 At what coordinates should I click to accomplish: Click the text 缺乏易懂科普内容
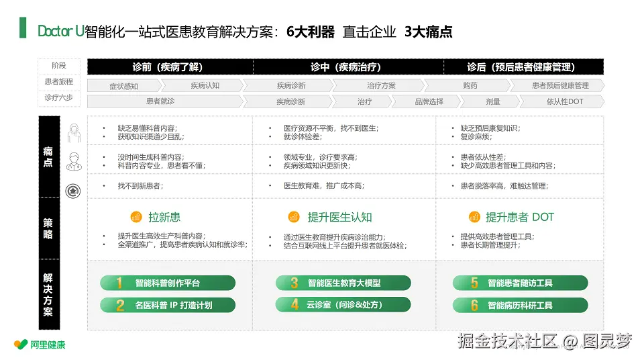(146, 128)
